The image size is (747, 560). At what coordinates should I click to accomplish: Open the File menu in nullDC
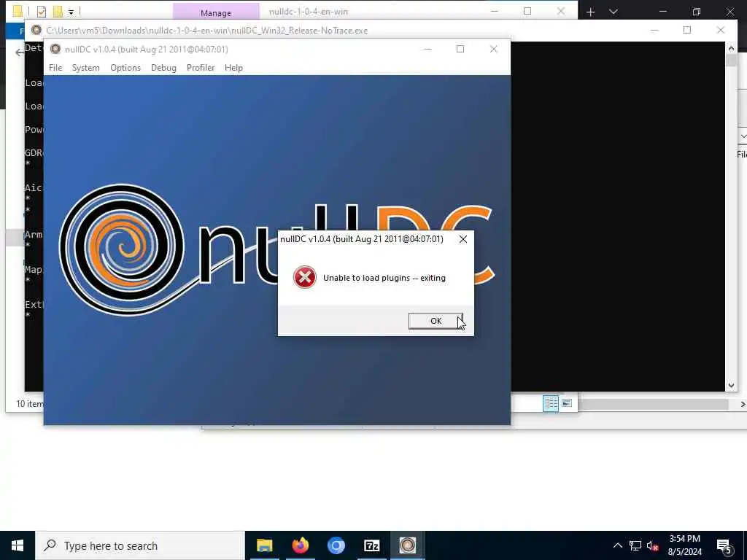point(55,68)
